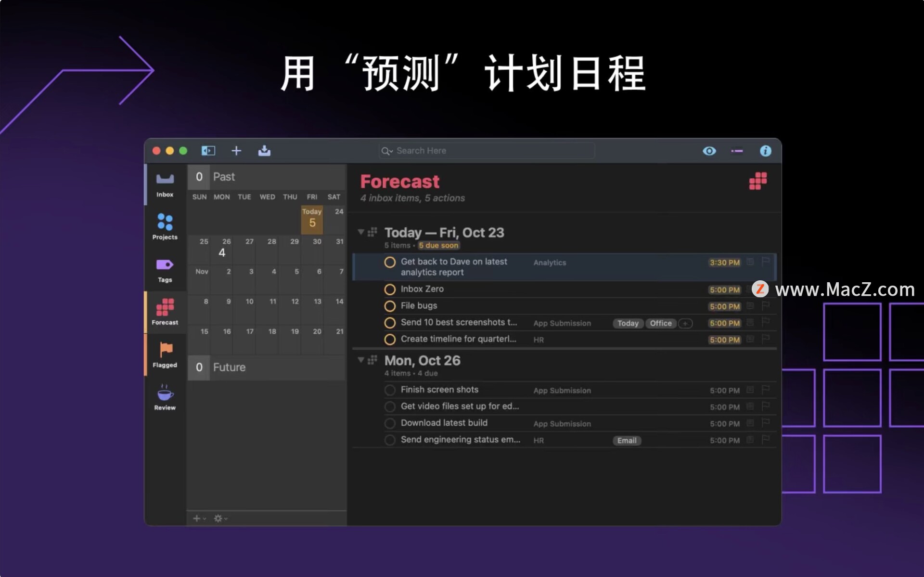Click the grid icon beside Mon, Oct 26
This screenshot has width=924, height=577.
[372, 360]
